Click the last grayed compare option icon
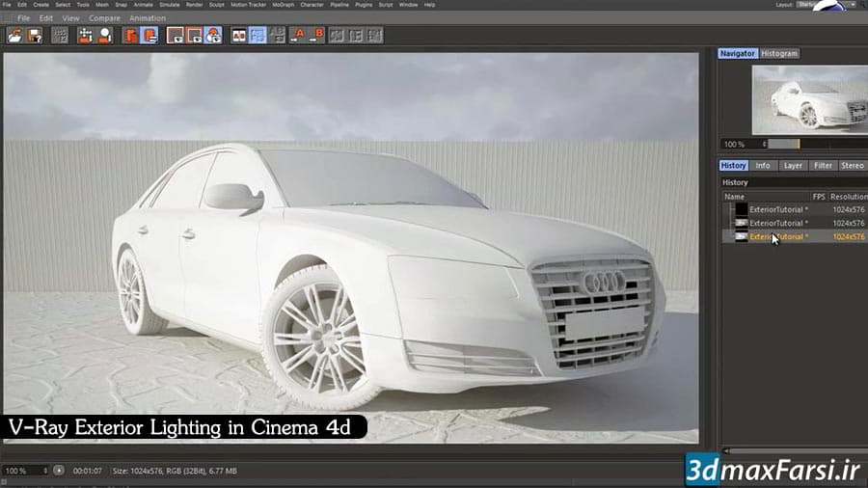The width and height of the screenshot is (868, 488). tap(375, 36)
